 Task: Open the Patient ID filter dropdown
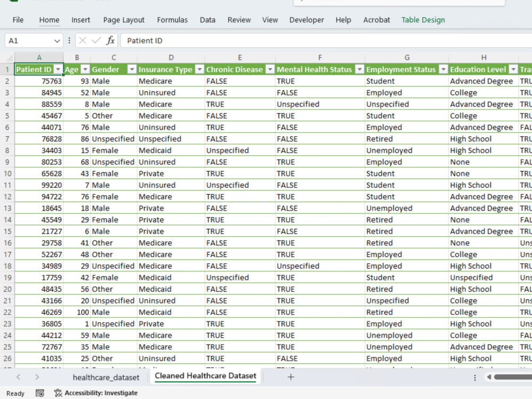coord(58,70)
